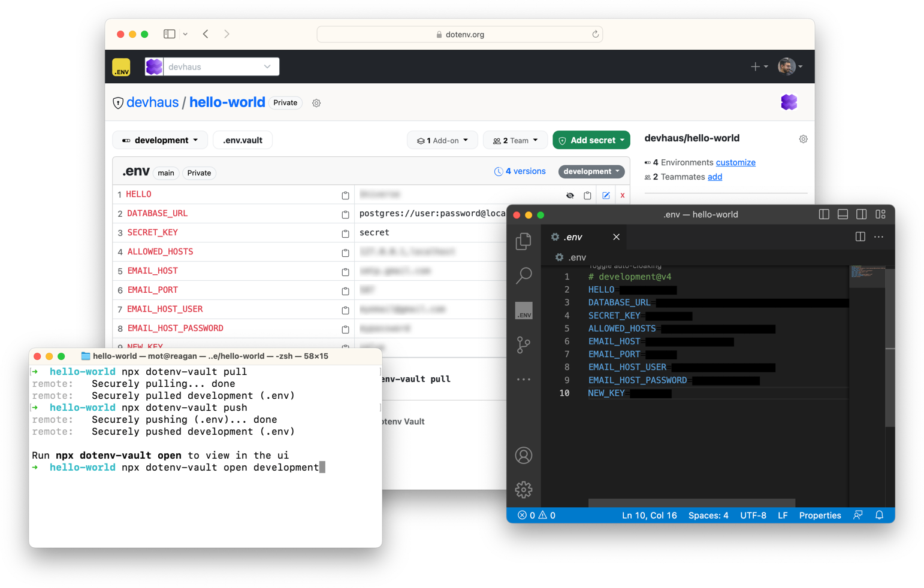The height and width of the screenshot is (588, 924).
Task: Open settings gear next to devhaus/hello-world sidebar
Action: tap(803, 139)
